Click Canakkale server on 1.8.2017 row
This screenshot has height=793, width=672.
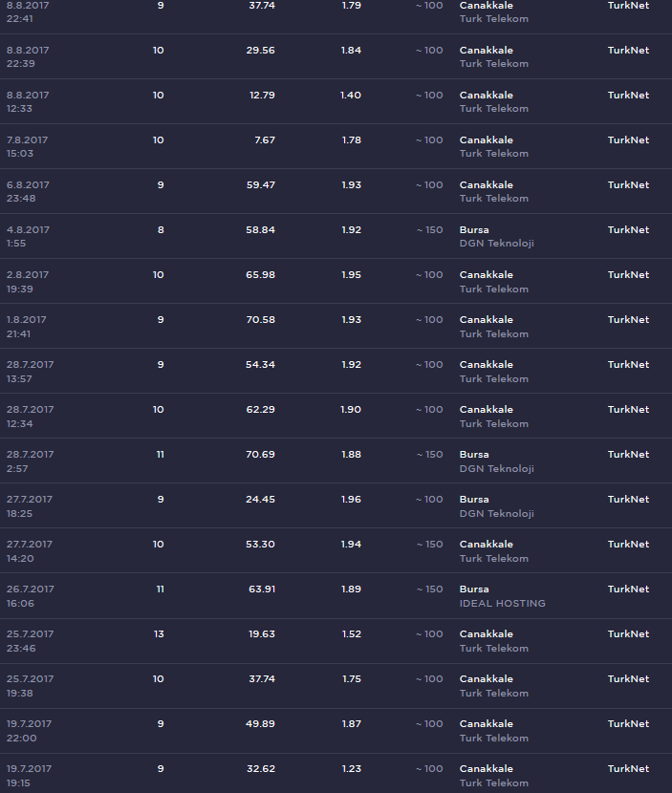coord(486,320)
